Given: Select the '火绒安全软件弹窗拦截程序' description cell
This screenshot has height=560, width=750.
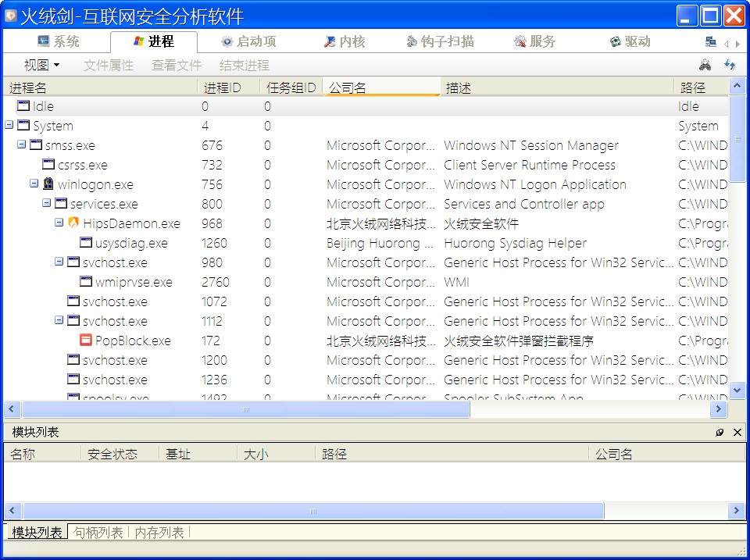Looking at the screenshot, I should tap(519, 341).
